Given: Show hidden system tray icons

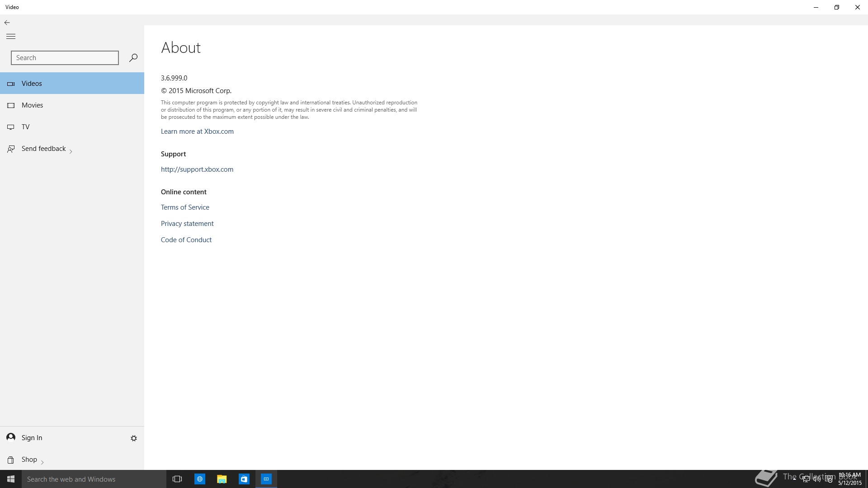Looking at the screenshot, I should click(794, 479).
